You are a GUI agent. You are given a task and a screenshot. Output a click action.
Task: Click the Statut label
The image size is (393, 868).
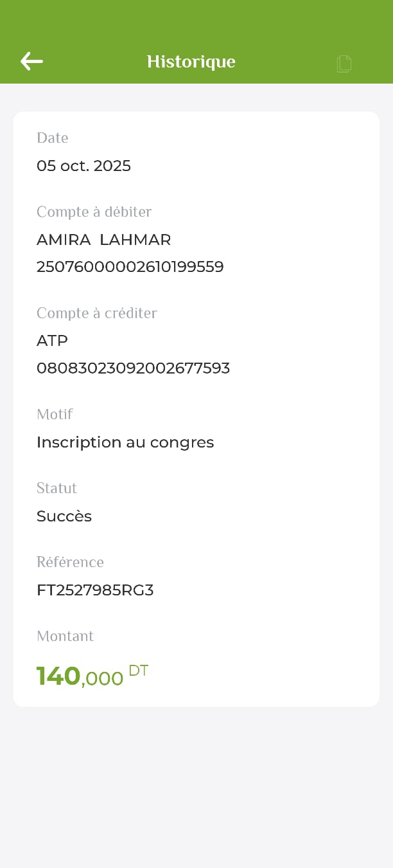coord(57,488)
